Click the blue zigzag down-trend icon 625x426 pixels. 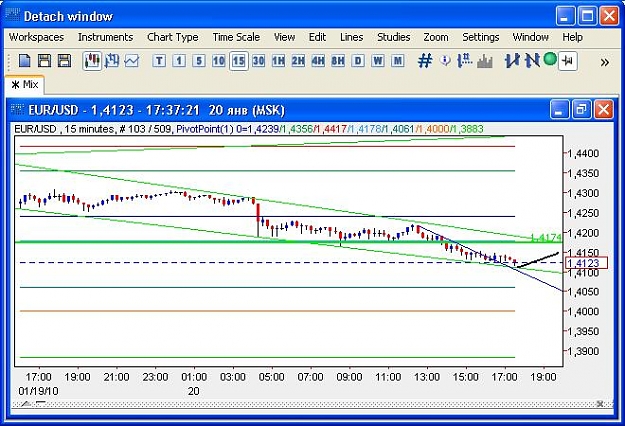(532, 61)
